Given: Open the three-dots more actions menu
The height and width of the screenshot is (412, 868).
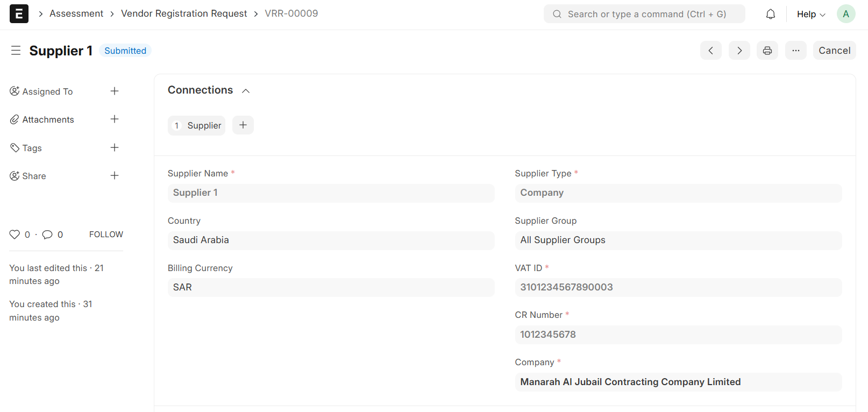Looking at the screenshot, I should click(795, 51).
